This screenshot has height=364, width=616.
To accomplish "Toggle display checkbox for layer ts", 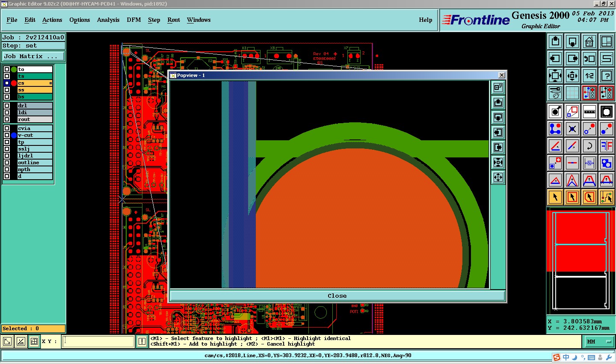I will tap(7, 76).
